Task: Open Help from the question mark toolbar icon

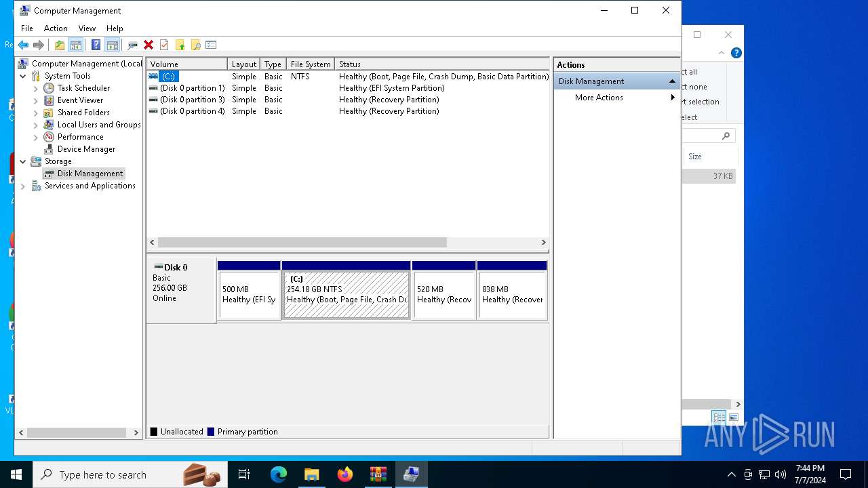Action: tap(96, 45)
